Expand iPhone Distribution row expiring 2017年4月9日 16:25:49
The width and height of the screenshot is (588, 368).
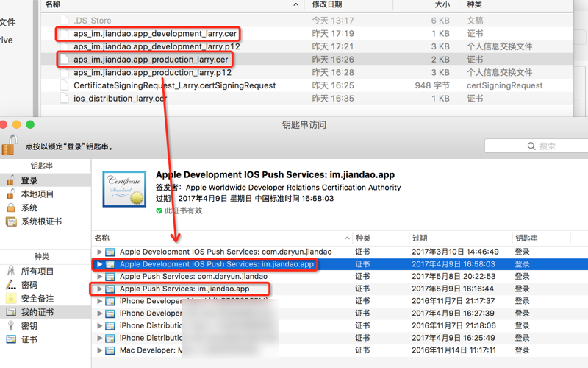(99, 338)
